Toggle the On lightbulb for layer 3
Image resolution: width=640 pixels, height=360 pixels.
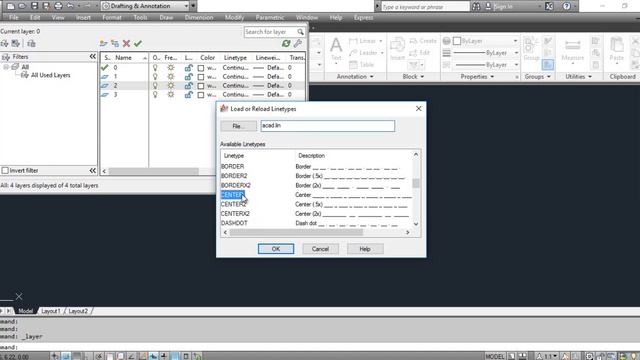(155, 94)
